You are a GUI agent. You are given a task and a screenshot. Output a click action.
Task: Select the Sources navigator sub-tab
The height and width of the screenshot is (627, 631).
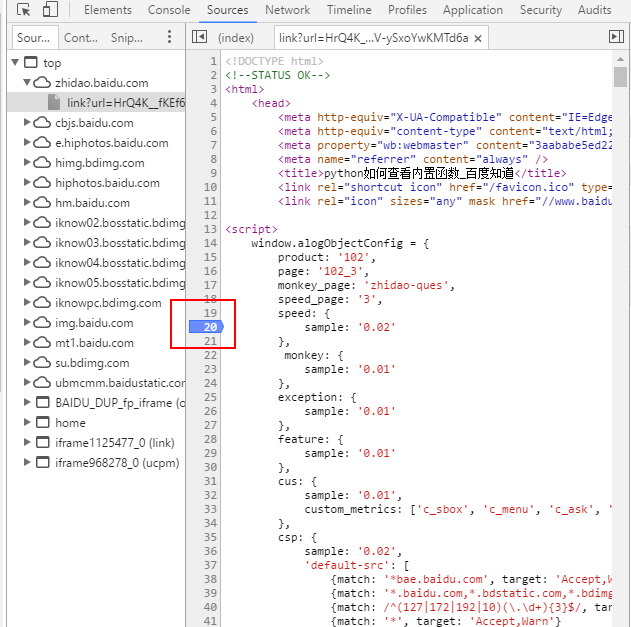click(34, 38)
